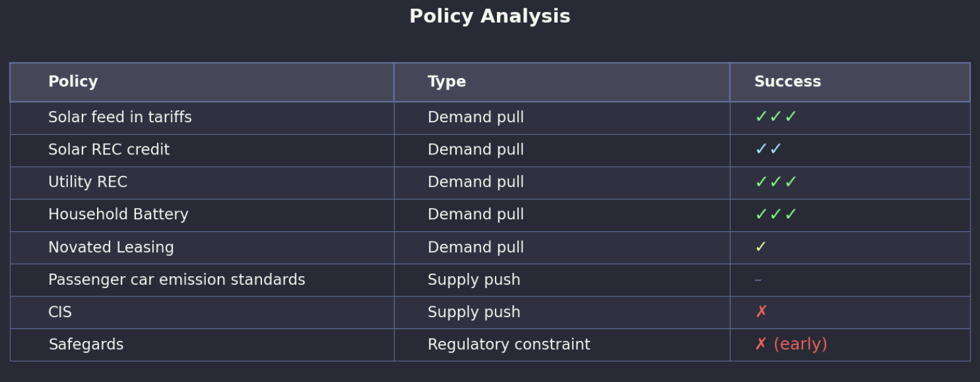This screenshot has height=382, width=980.
Task: Click the Demand pull cell for Household Battery
Action: [x=476, y=215]
